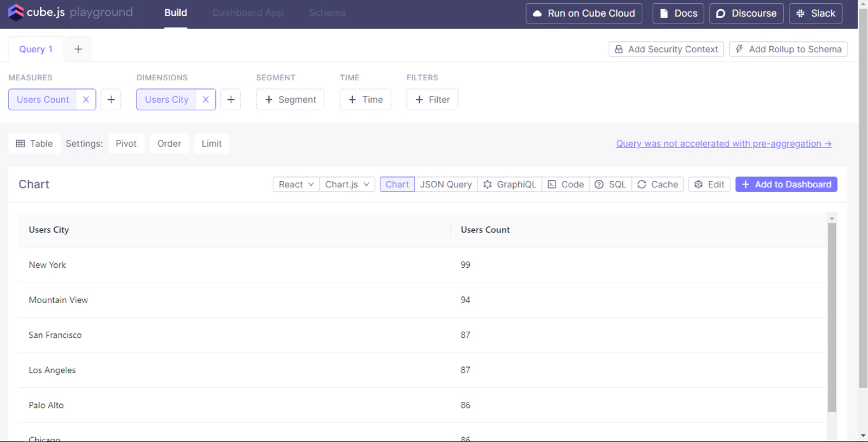Open the Build tab
This screenshot has width=868, height=442.
point(176,13)
